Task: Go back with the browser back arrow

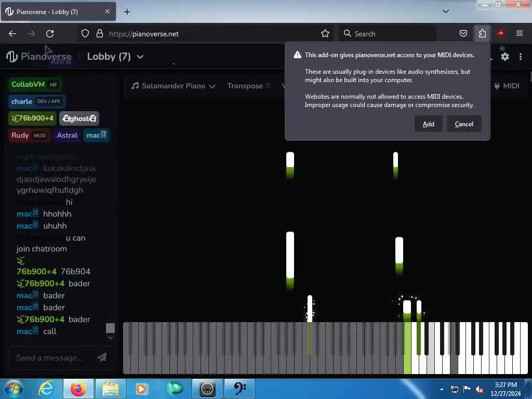Action: 12,34
